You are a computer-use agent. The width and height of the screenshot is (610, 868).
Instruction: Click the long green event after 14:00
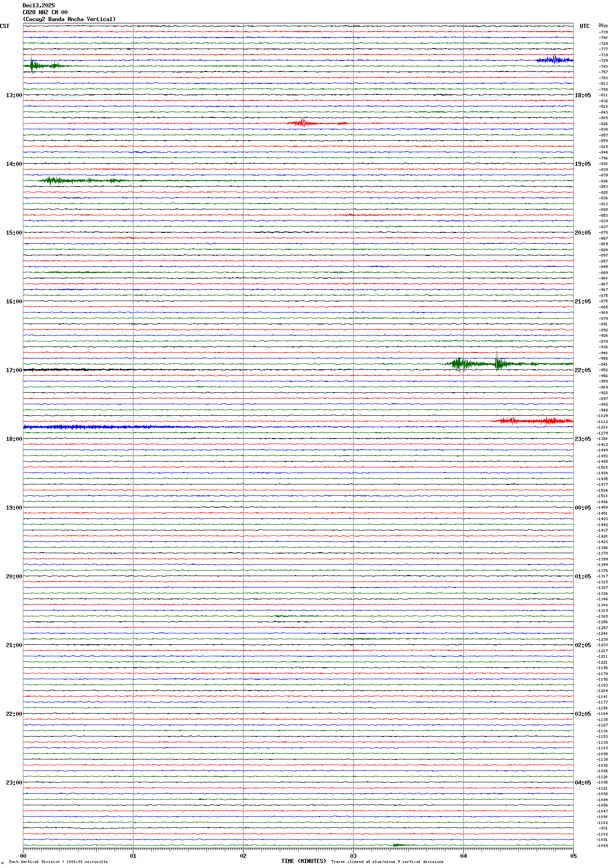[78, 181]
